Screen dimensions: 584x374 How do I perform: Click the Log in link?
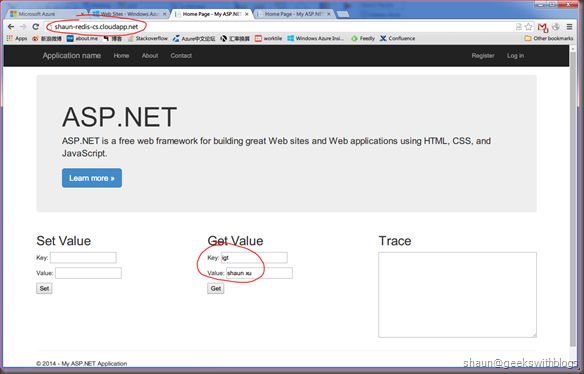[515, 56]
